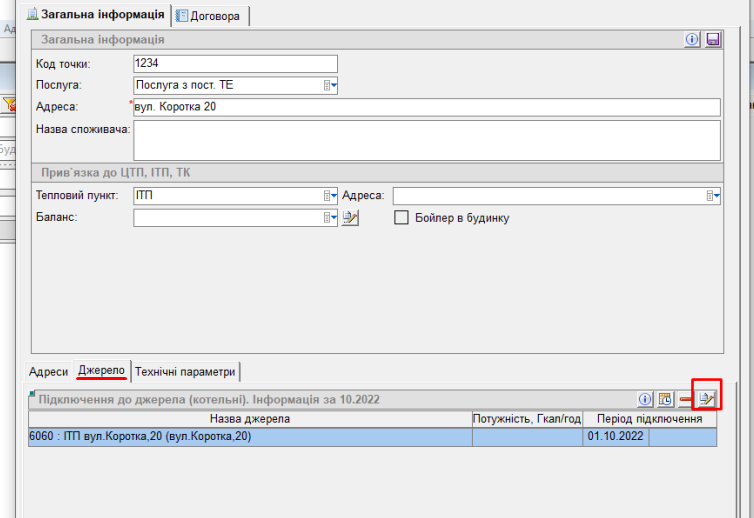The width and height of the screenshot is (754, 518).
Task: Switch to the Договора tab
Action: click(x=210, y=15)
